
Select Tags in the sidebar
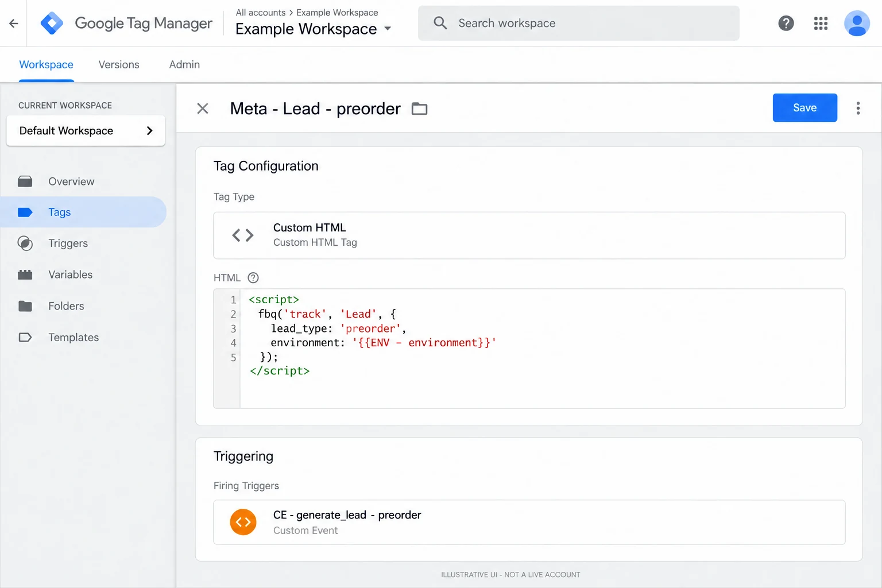tap(83, 212)
